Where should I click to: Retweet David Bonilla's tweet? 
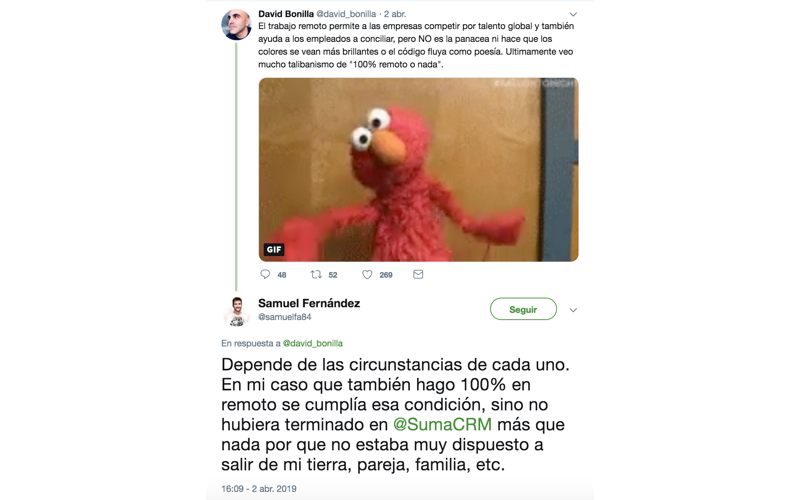(316, 274)
